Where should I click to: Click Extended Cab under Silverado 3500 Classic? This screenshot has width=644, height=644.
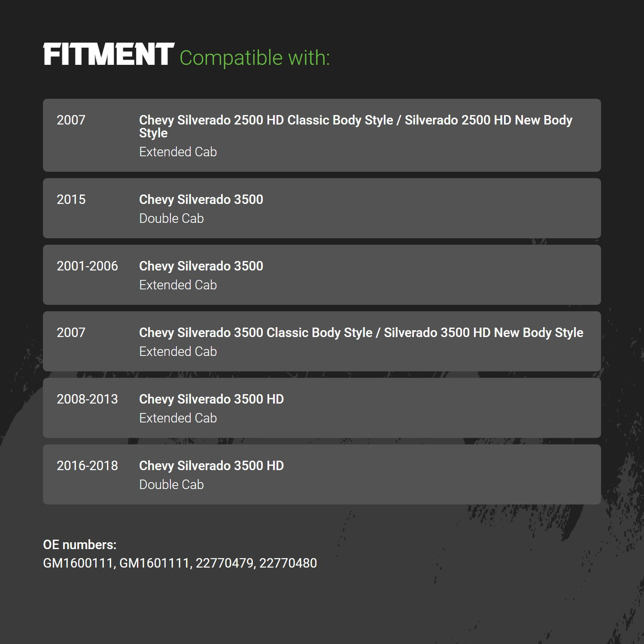coord(178,352)
